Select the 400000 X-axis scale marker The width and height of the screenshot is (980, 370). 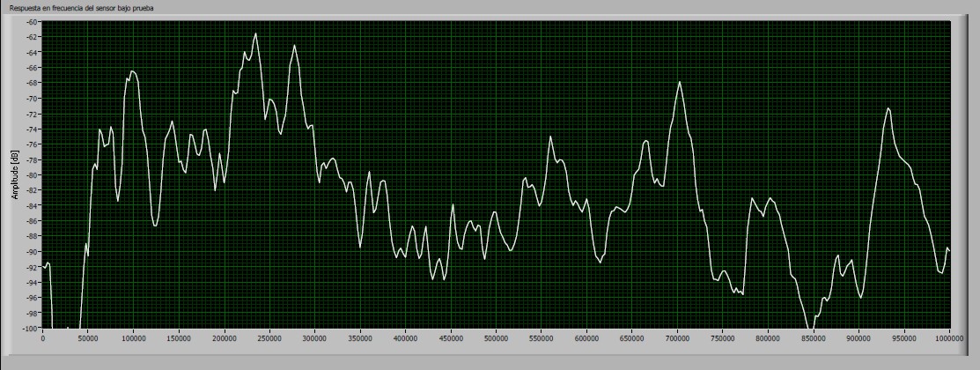tap(406, 338)
